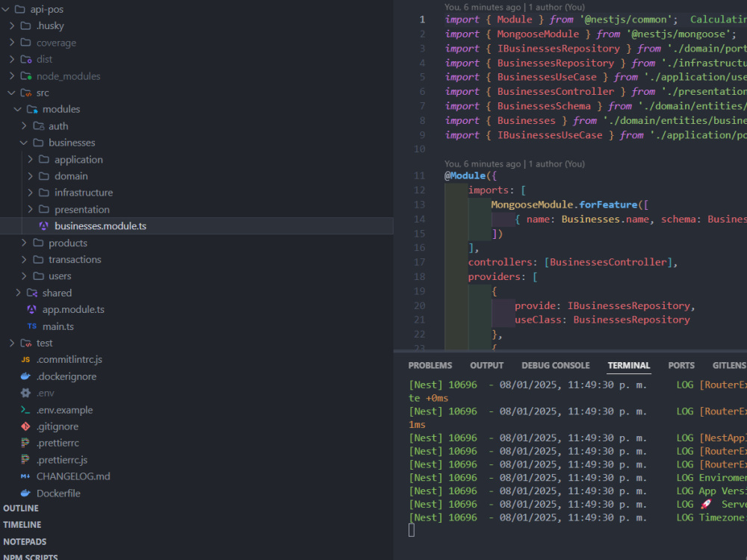
Task: Collapse the modules folder chevron
Action: click(18, 110)
